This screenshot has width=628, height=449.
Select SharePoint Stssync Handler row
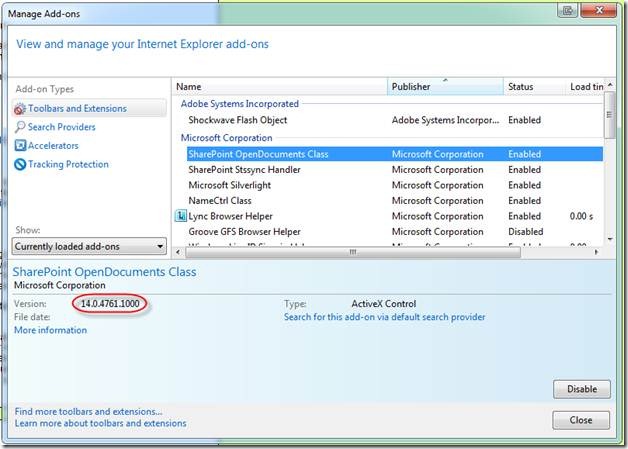pos(395,170)
